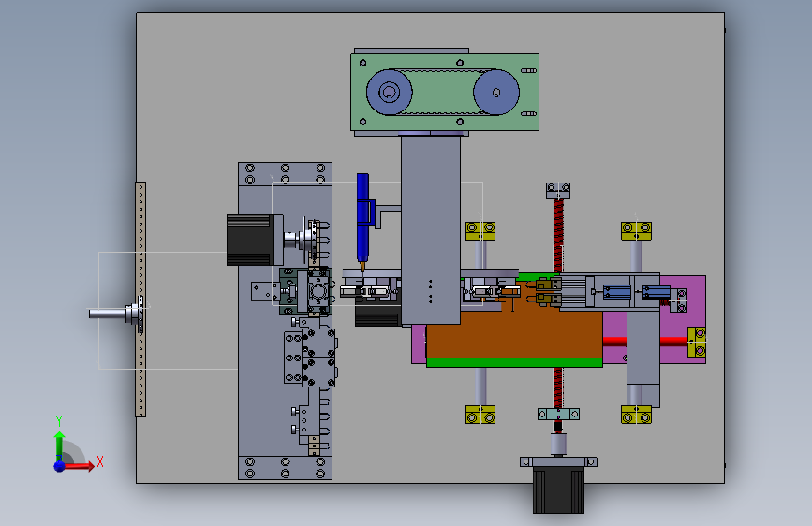Click the green Y axis label
This screenshot has width=812, height=526.
(59, 420)
